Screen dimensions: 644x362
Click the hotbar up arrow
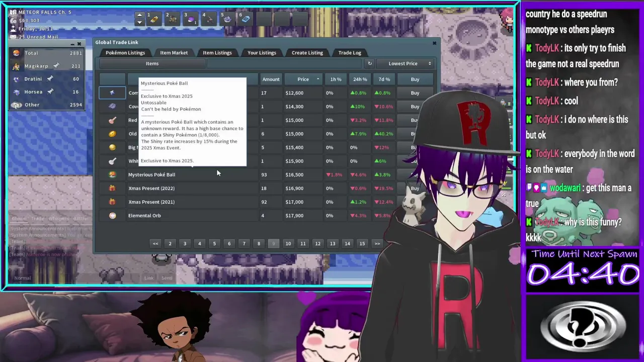point(140,15)
